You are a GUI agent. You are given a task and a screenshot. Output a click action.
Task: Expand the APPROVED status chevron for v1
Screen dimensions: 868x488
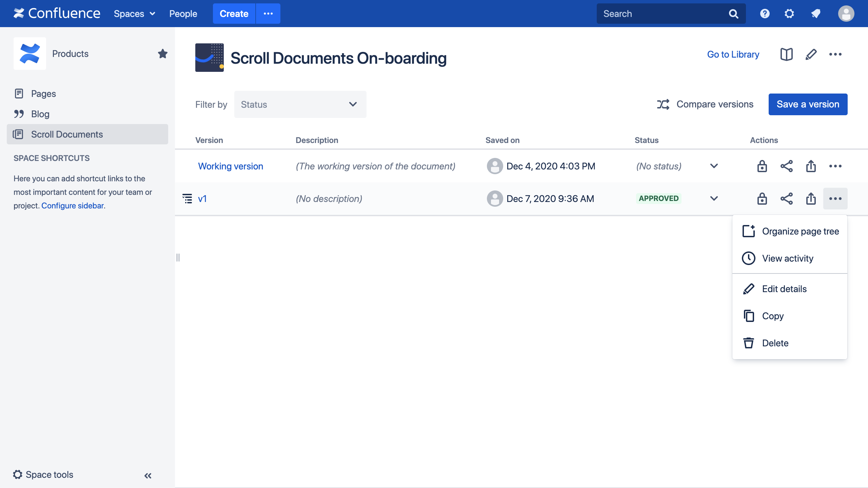(x=714, y=199)
